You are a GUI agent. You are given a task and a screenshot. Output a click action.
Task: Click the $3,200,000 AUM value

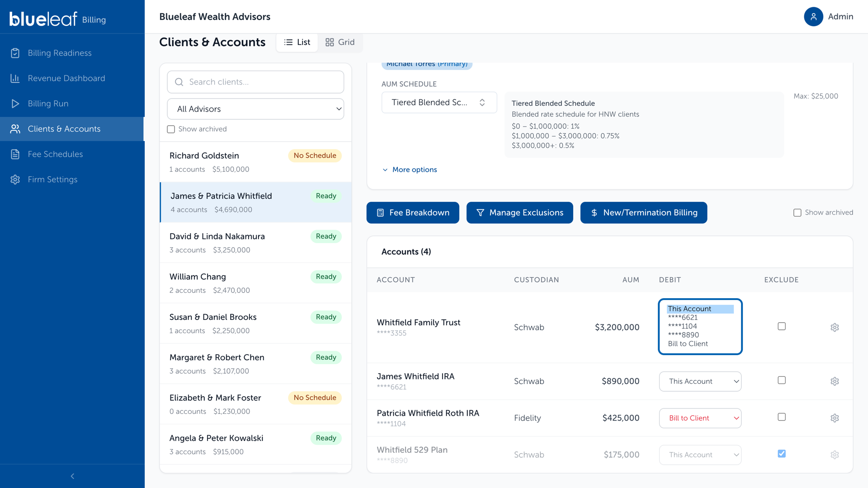pyautogui.click(x=617, y=327)
